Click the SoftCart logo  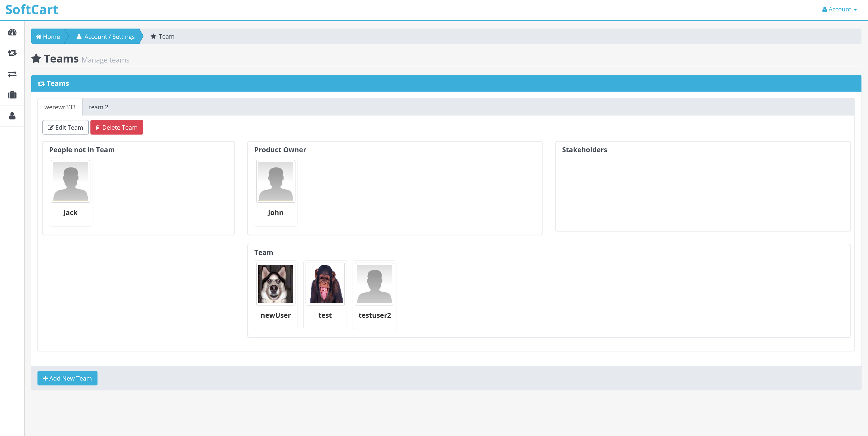click(x=32, y=10)
